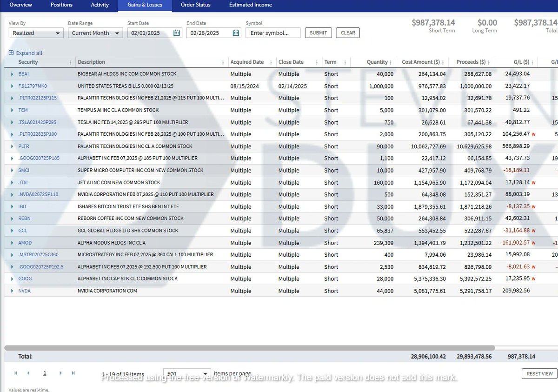
Task: Open the Start Date calendar picker
Action: [176, 33]
